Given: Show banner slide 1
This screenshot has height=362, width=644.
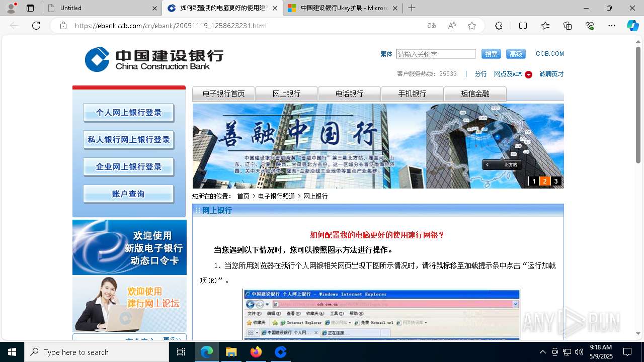Looking at the screenshot, I should [x=534, y=182].
